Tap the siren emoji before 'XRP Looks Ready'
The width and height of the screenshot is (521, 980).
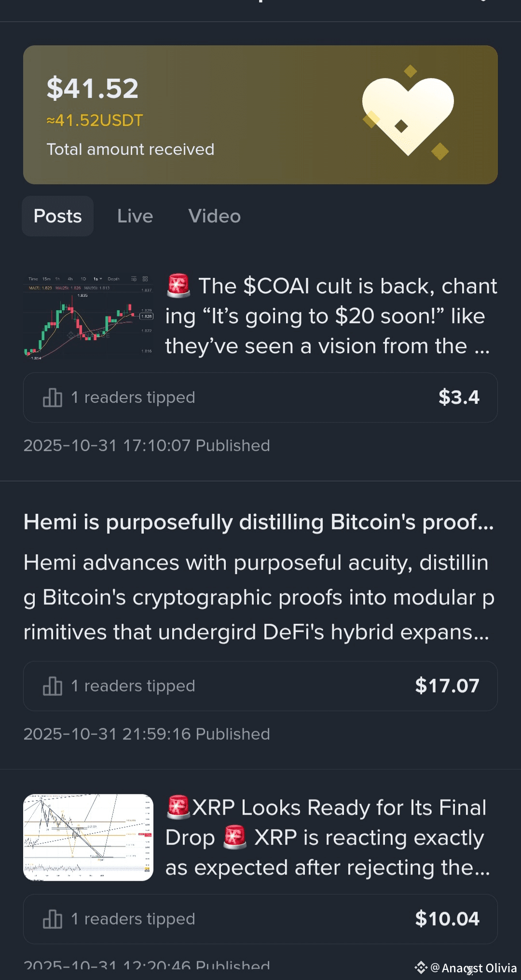click(x=178, y=807)
